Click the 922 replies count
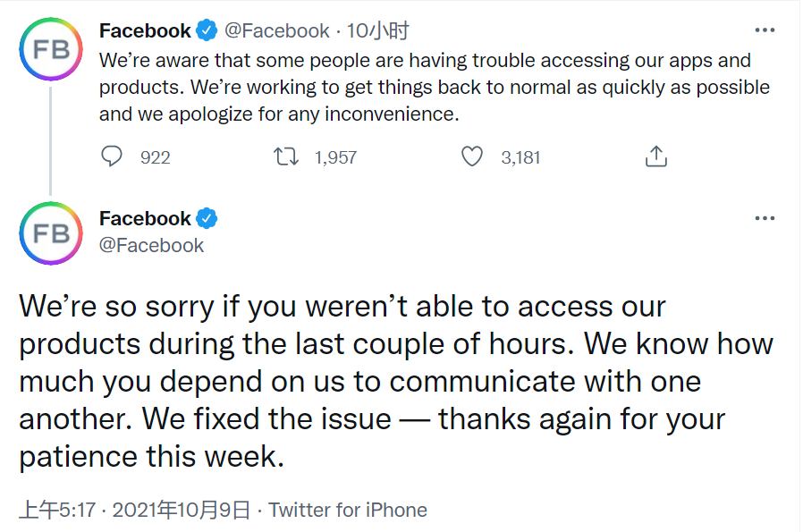Screen dimensions: 803x532 tap(156, 157)
